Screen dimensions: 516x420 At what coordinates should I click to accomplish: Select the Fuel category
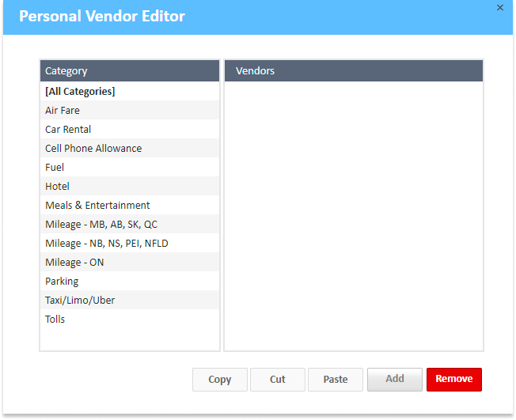click(x=55, y=168)
